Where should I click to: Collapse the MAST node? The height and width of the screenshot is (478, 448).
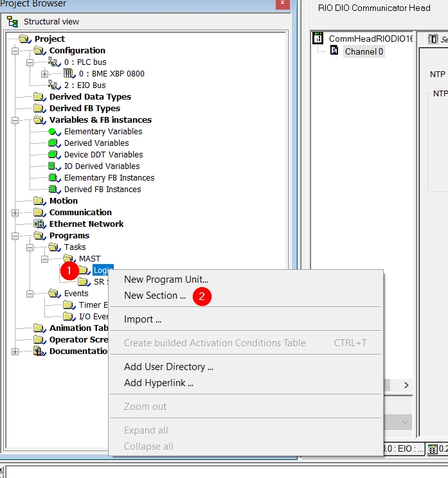pos(44,259)
